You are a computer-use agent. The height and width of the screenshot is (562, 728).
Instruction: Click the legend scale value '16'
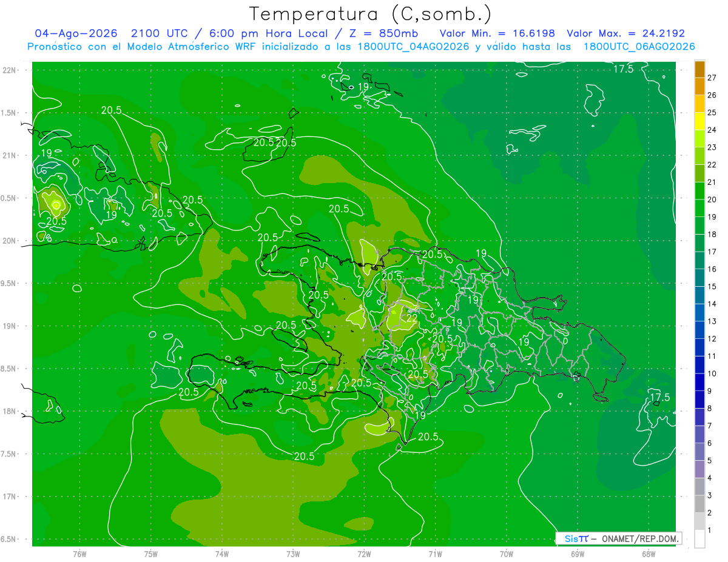712,269
